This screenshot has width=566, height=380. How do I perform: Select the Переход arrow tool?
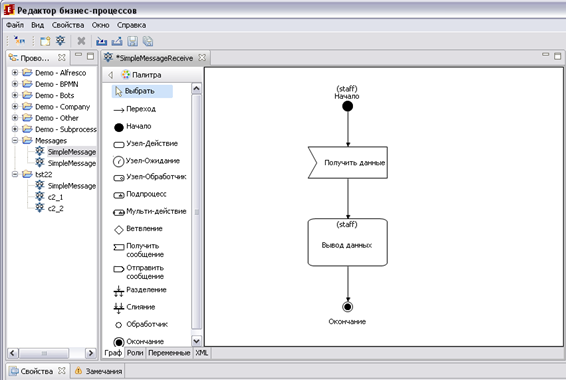tap(135, 109)
